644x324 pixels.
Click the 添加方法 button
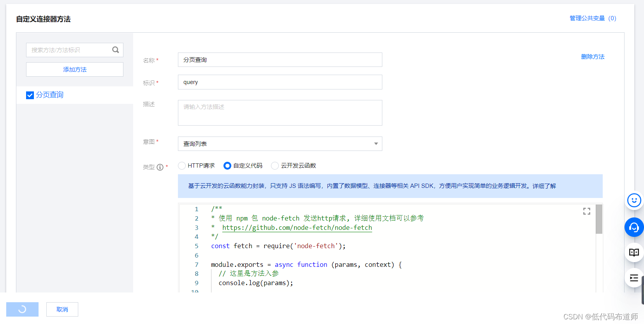[75, 70]
